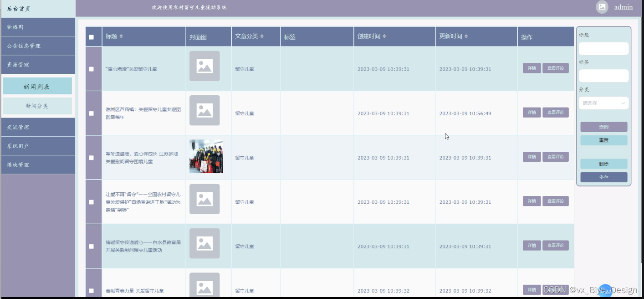Click the 添加 add button
Screen dimensions: 644x299
click(x=603, y=177)
